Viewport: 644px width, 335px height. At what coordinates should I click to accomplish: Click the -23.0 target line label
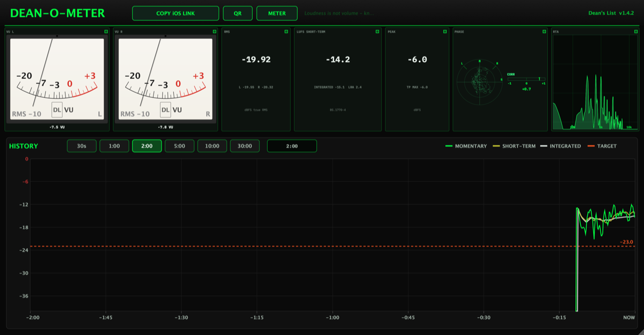[x=627, y=242]
